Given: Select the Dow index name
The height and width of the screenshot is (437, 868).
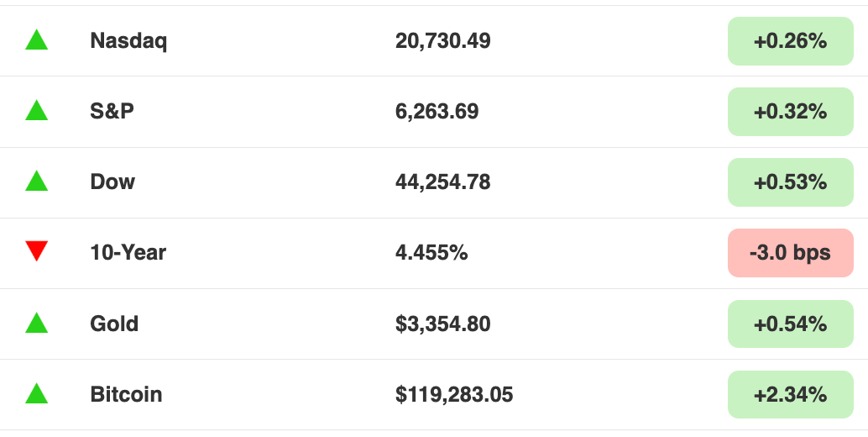Looking at the screenshot, I should pyautogui.click(x=112, y=182).
